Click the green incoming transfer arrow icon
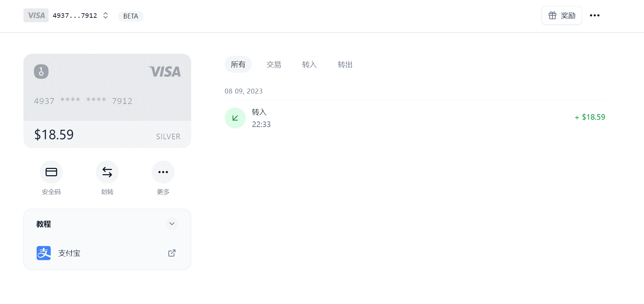 [x=235, y=118]
